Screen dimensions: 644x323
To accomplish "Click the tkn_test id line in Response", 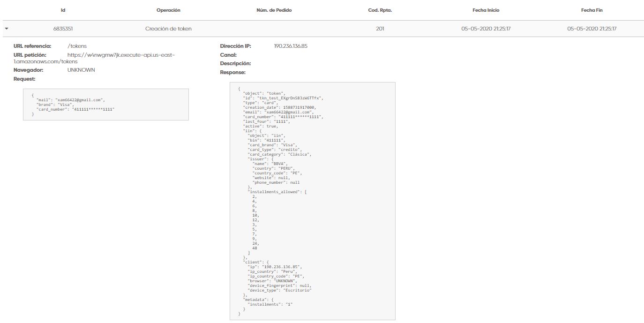I will coord(283,98).
